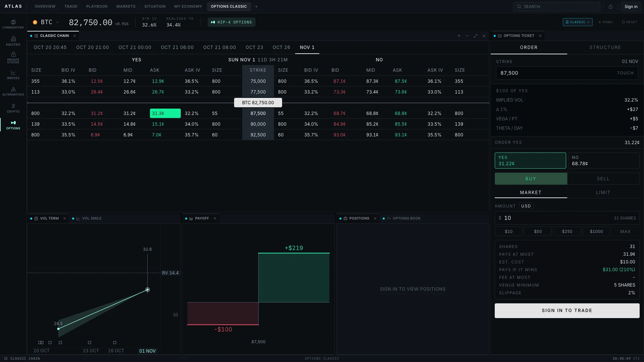
Task: Choose the BUY order side
Action: [531, 179]
